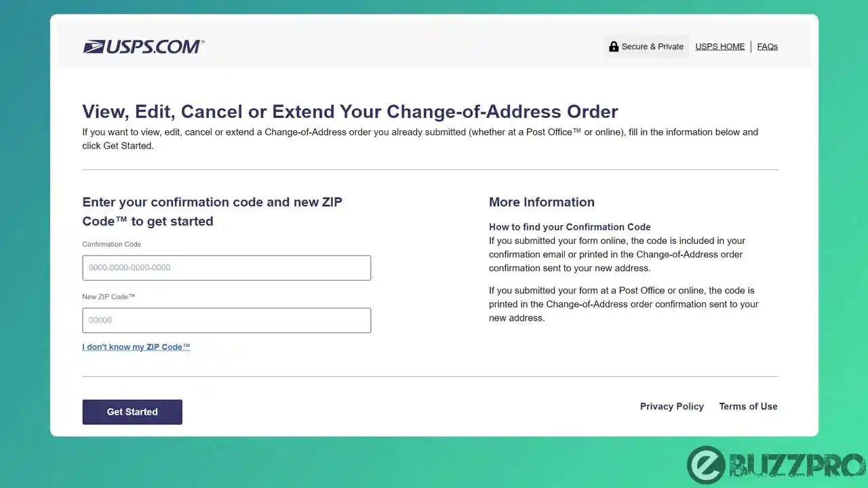Click the I don't know my ZIP Code link
Viewport: 868px width, 488px height.
[x=136, y=346]
